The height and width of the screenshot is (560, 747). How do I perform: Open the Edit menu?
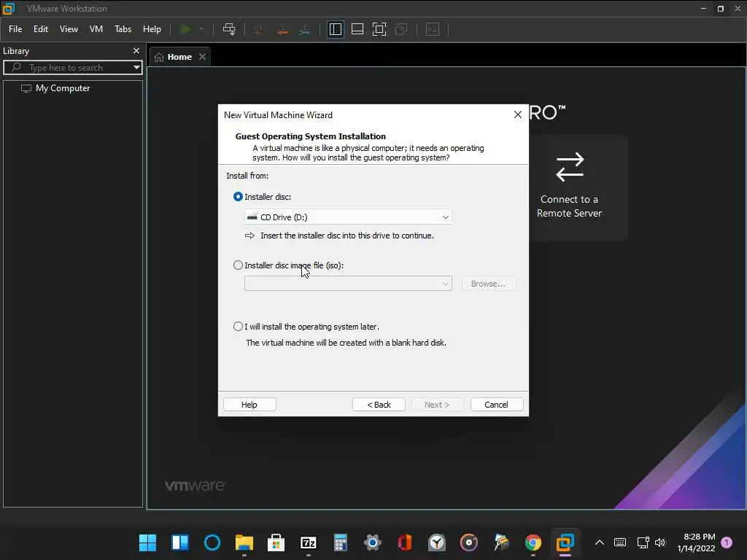41,29
